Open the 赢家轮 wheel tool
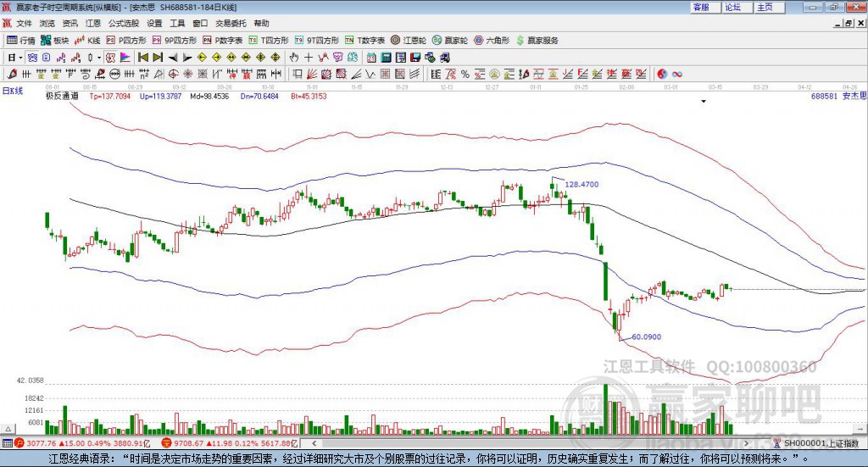 450,41
